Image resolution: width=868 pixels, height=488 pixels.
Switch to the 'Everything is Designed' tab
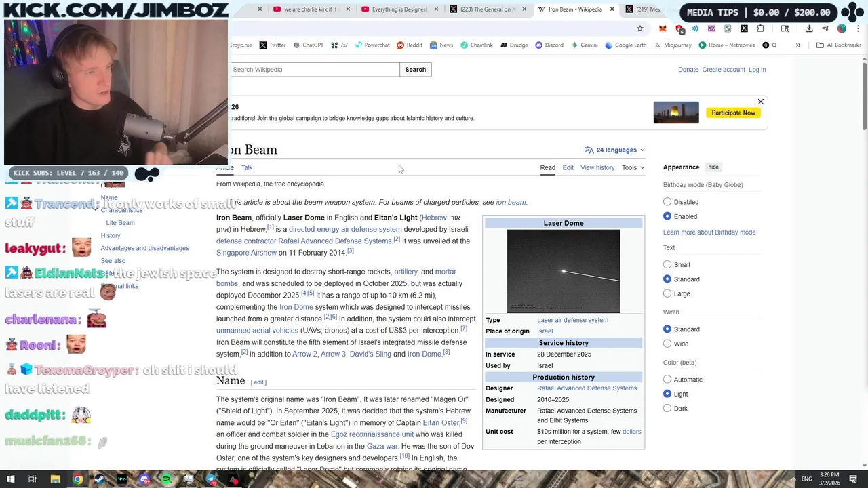pos(401,9)
